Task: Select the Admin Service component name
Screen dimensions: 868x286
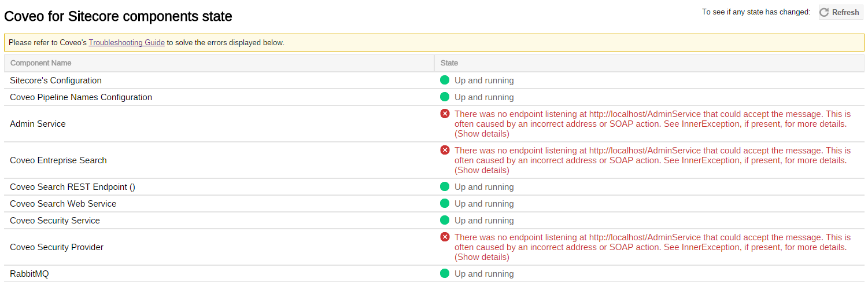Action: 38,124
